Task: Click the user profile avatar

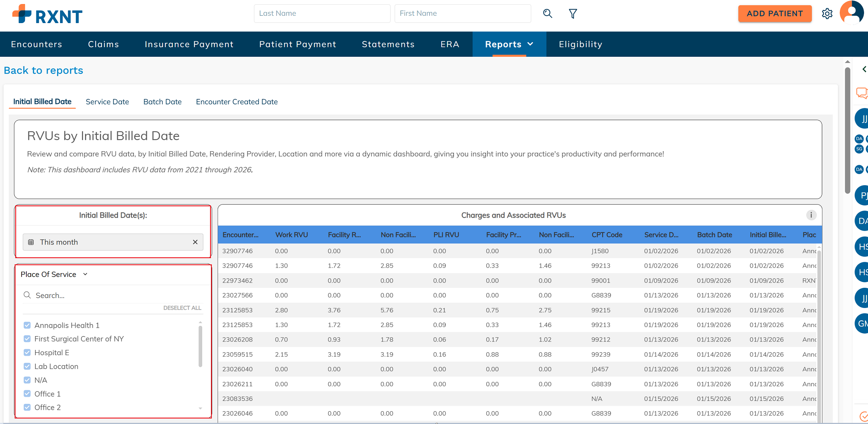Action: pyautogui.click(x=852, y=13)
